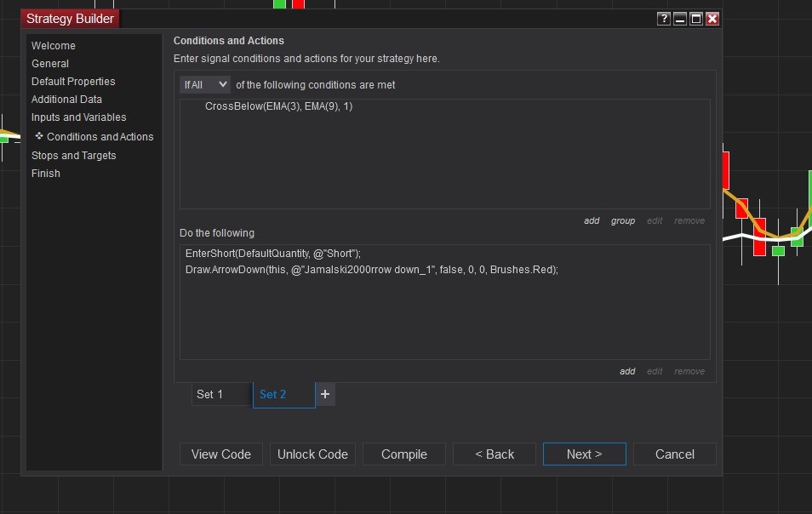Go back to the previous step
The height and width of the screenshot is (514, 812).
pos(495,454)
